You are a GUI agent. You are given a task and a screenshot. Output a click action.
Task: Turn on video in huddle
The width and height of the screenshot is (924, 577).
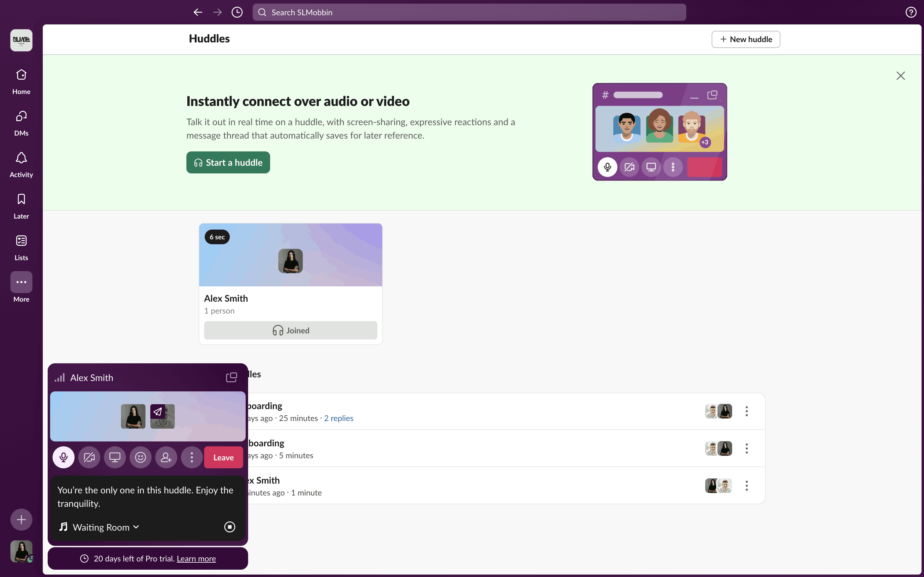tap(89, 457)
